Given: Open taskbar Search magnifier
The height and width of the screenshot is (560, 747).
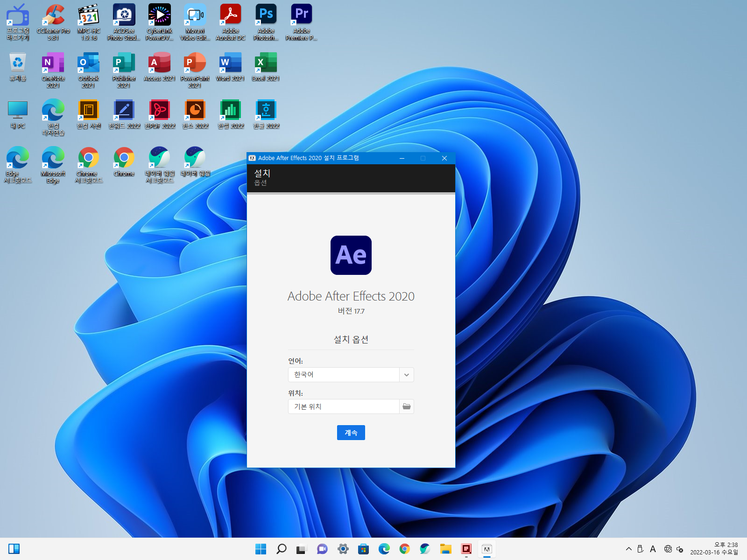Looking at the screenshot, I should tap(282, 549).
